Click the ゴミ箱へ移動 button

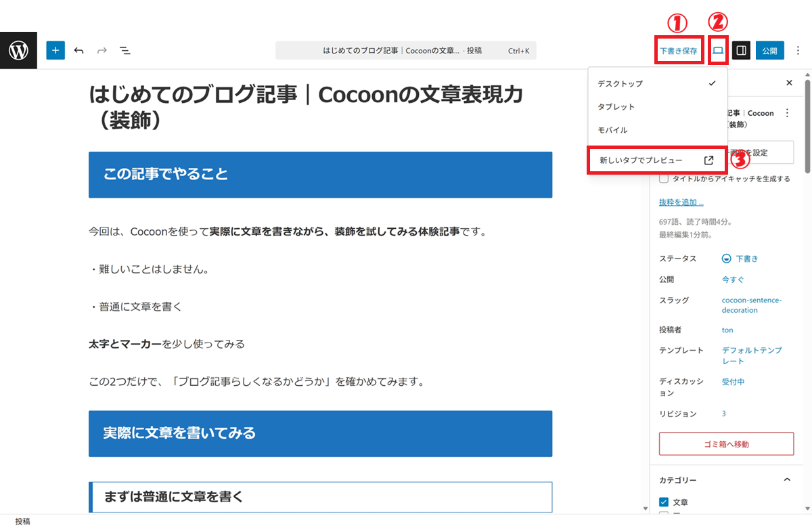pos(726,444)
